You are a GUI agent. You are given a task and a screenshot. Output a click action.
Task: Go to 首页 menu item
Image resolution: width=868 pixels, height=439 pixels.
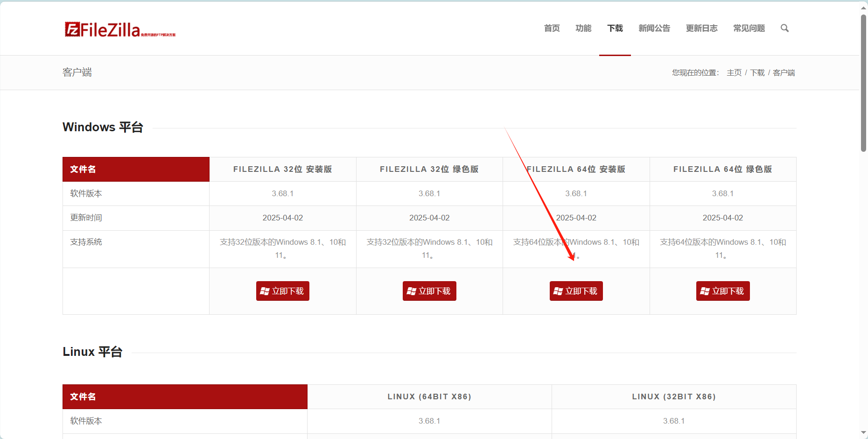[x=552, y=28]
